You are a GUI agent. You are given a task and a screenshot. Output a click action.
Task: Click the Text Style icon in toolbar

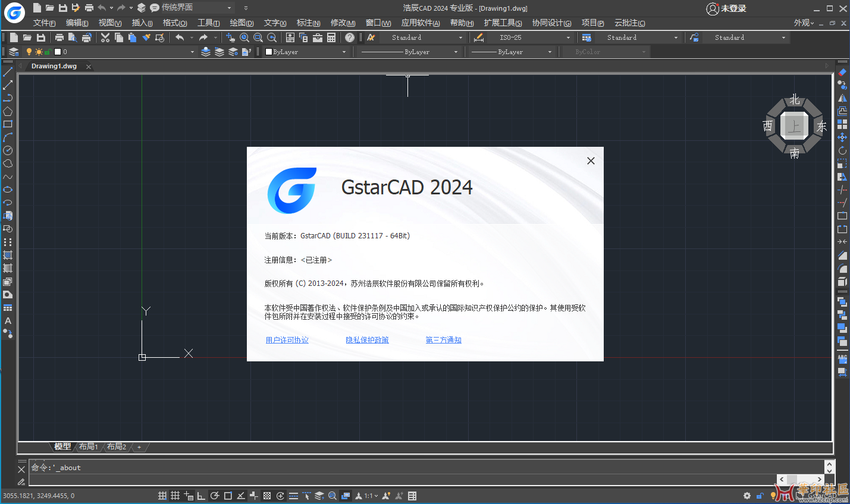[x=371, y=37]
